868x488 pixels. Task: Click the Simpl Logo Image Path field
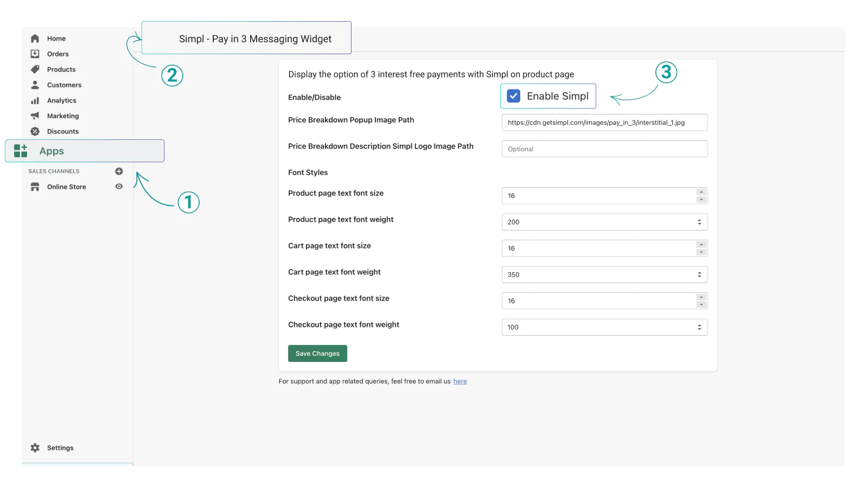click(604, 149)
